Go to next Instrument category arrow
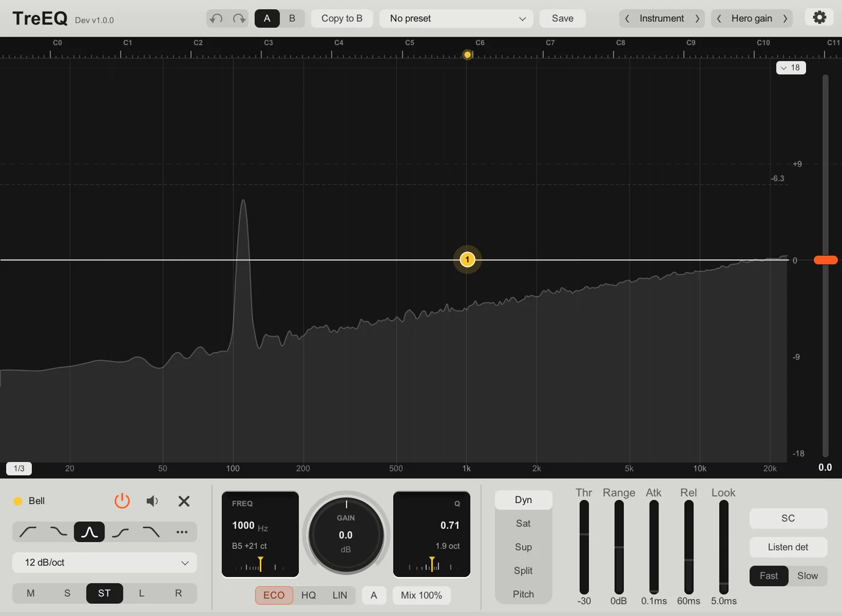Screen dimensions: 842x616 coord(697,19)
